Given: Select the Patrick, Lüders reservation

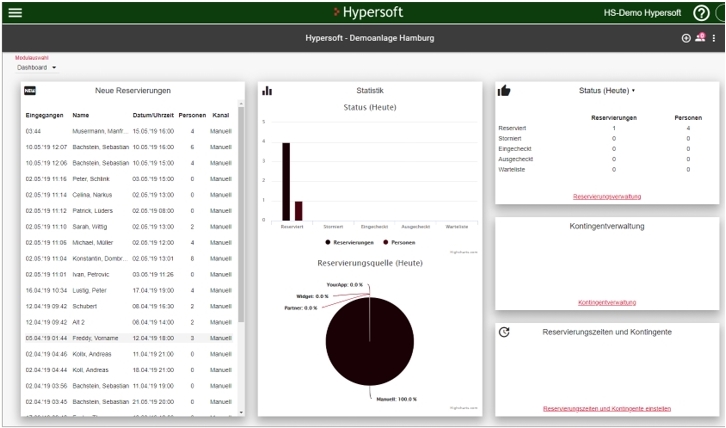Looking at the screenshot, I should pyautogui.click(x=129, y=211).
